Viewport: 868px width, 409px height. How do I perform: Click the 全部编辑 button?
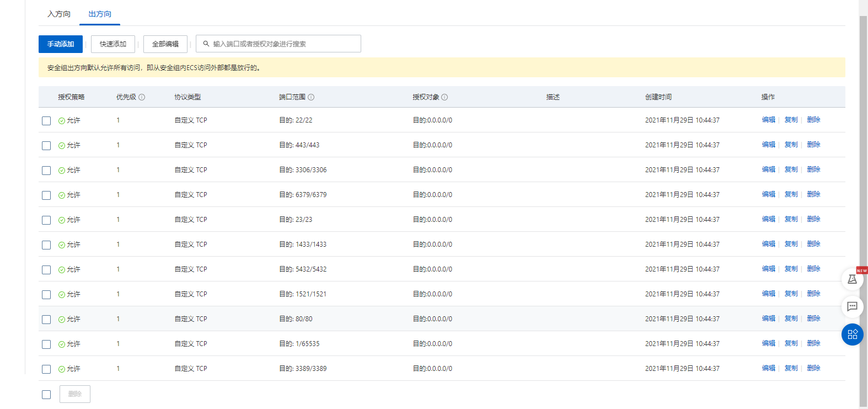click(165, 44)
